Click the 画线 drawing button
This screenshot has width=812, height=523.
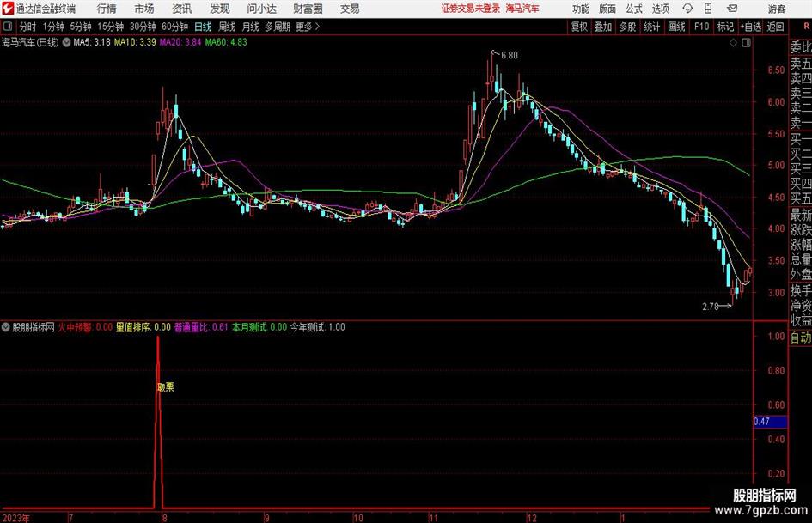click(x=676, y=27)
